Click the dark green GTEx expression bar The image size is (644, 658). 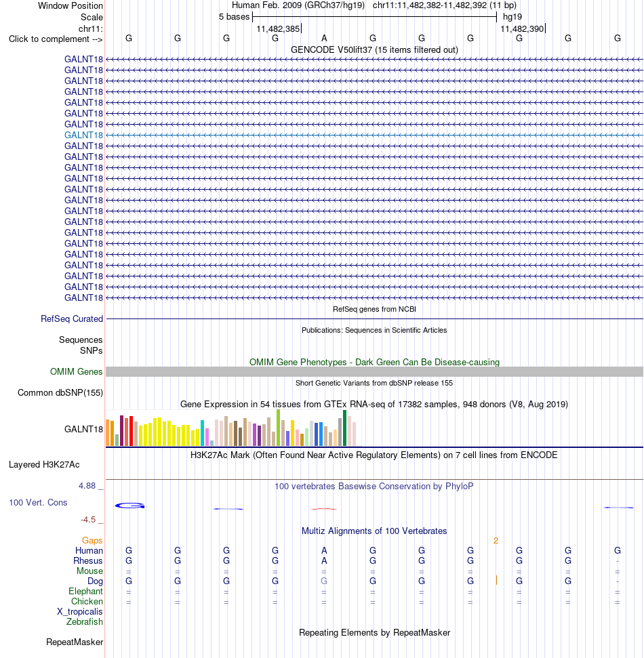(x=344, y=428)
